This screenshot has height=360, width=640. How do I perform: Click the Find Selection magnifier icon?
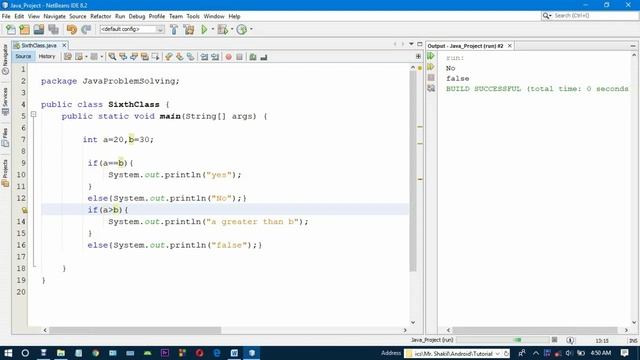click(x=112, y=57)
